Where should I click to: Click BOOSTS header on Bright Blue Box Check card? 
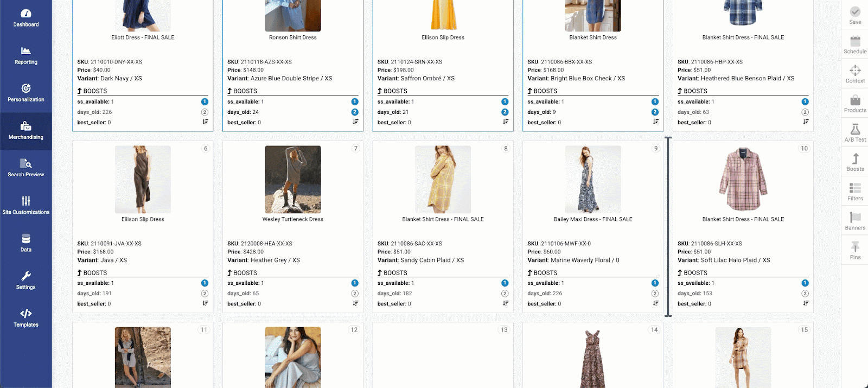coord(542,91)
